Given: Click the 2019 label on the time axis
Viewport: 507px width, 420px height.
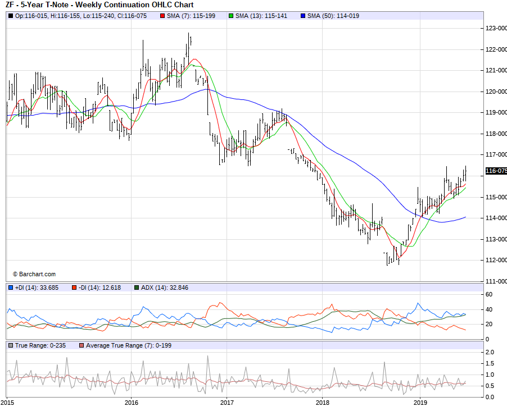Looking at the screenshot, I should [x=420, y=402].
